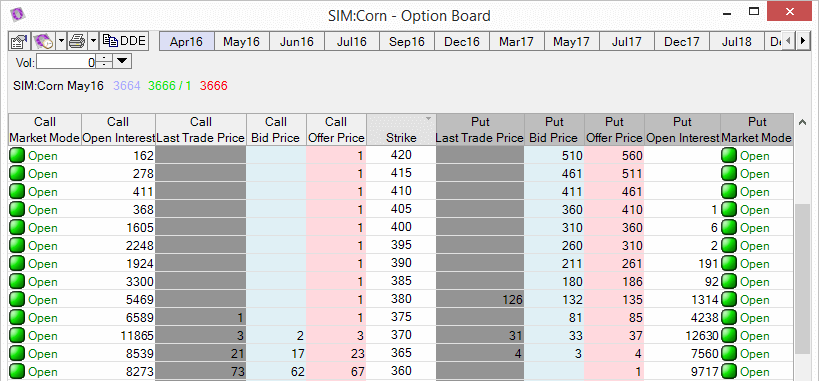
Task: Select the May16 expiry tab
Action: [241, 41]
